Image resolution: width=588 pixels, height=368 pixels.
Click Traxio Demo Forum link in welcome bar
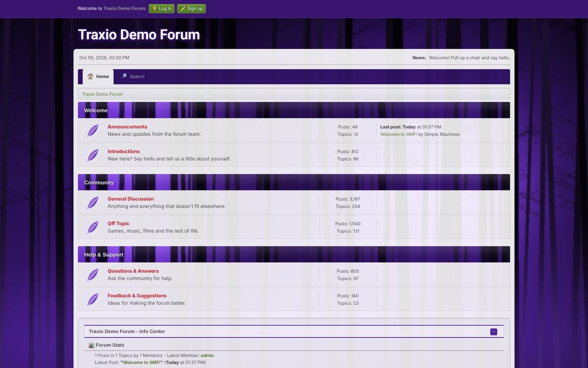click(125, 8)
